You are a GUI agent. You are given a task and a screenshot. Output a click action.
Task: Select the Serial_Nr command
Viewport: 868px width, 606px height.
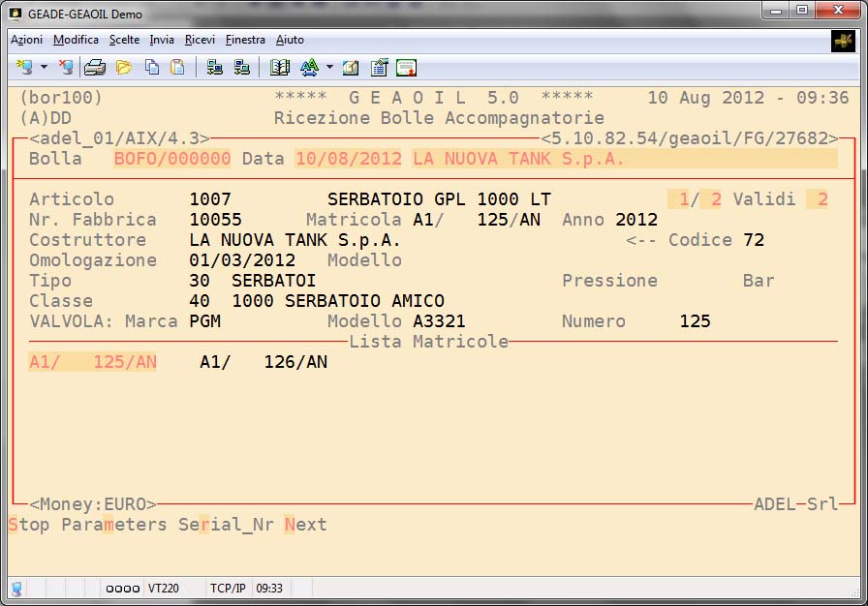[226, 525]
